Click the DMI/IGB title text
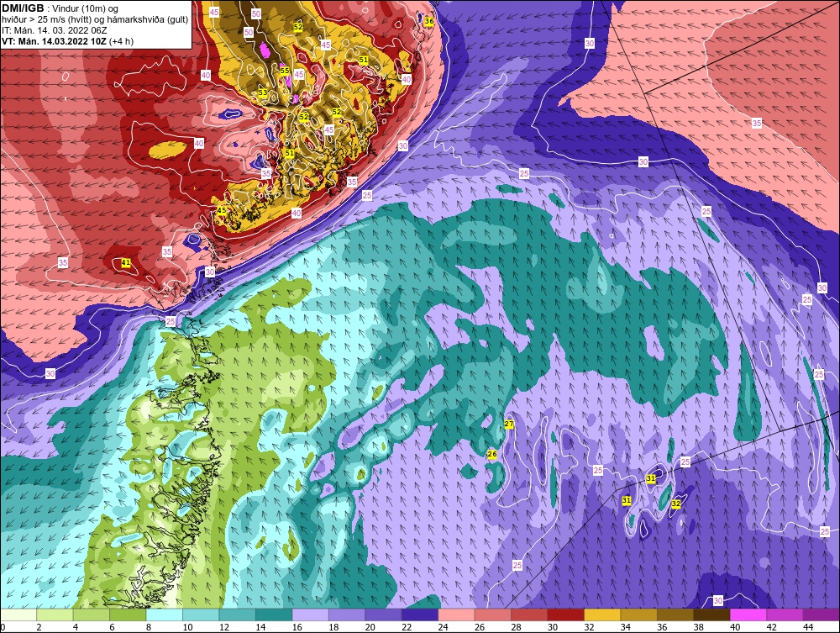Viewport: 840px width, 633px height. 23,8
